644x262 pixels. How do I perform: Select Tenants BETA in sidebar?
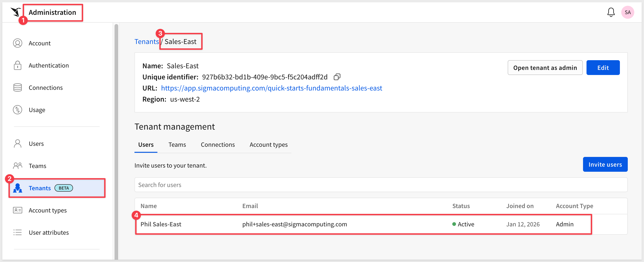point(39,188)
